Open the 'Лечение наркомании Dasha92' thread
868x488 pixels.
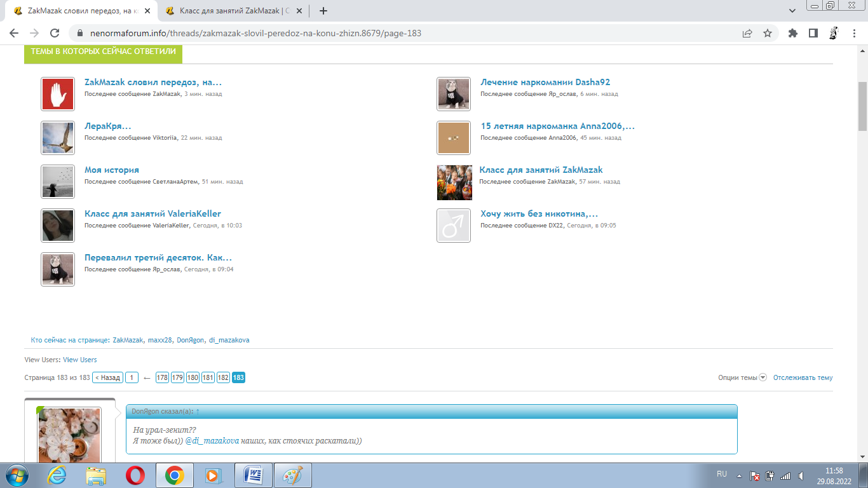click(545, 82)
